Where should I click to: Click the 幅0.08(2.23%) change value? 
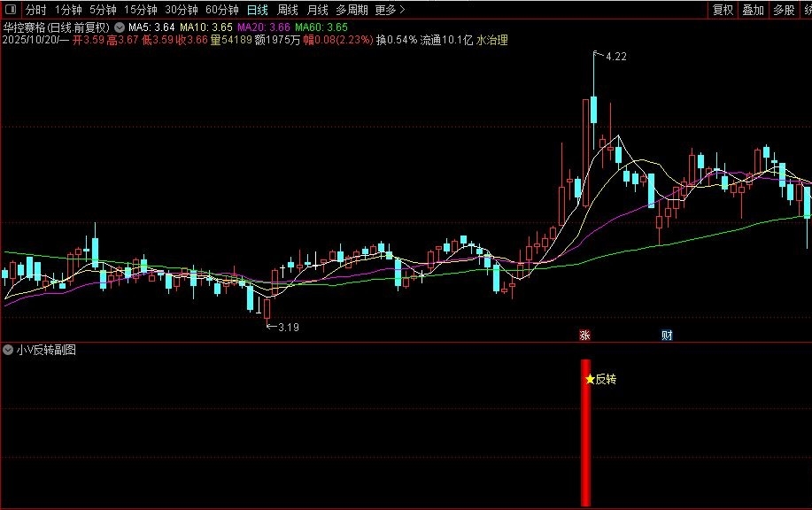338,40
